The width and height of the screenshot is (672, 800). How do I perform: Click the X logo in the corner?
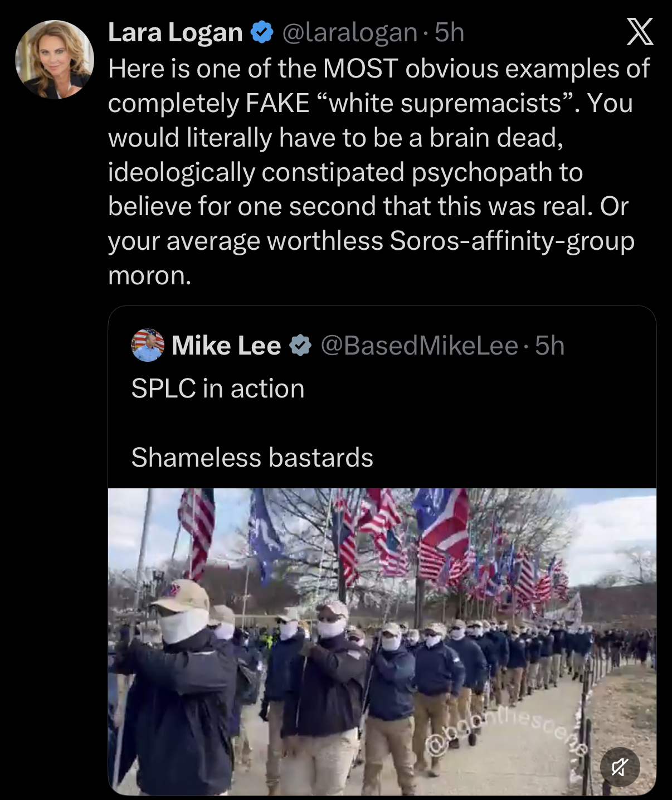(640, 32)
